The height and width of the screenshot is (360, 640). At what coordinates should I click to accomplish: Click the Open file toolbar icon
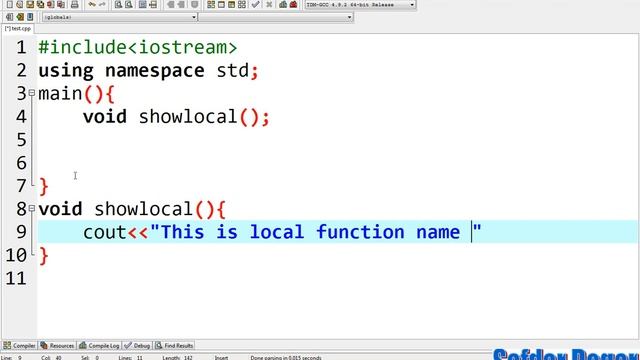(x=20, y=4)
